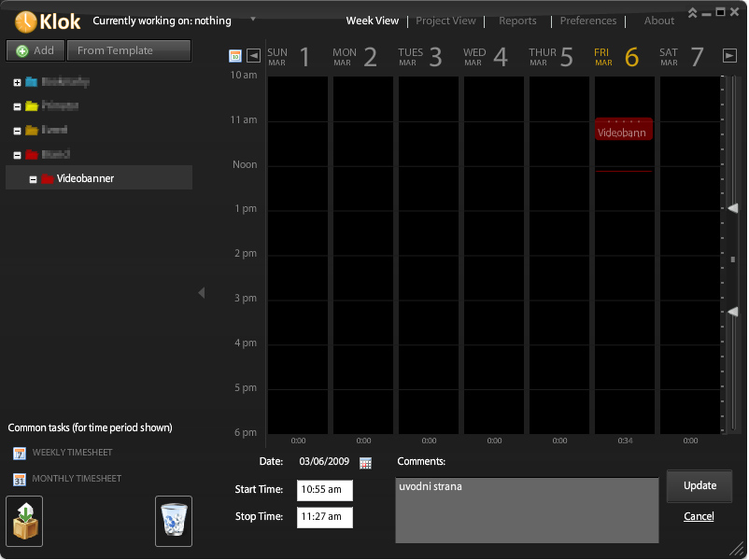The width and height of the screenshot is (749, 560).
Task: Select the WED MAR 4 day header
Action: [486, 57]
